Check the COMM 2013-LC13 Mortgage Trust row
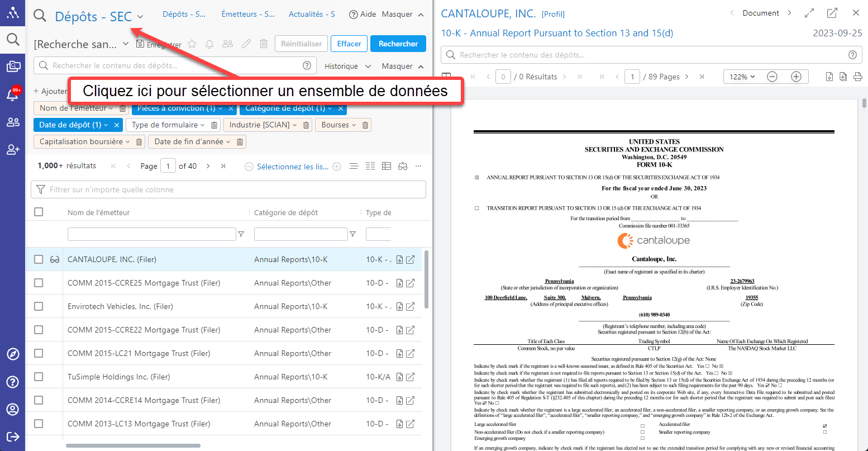The height and width of the screenshot is (451, 868). pyautogui.click(x=39, y=424)
